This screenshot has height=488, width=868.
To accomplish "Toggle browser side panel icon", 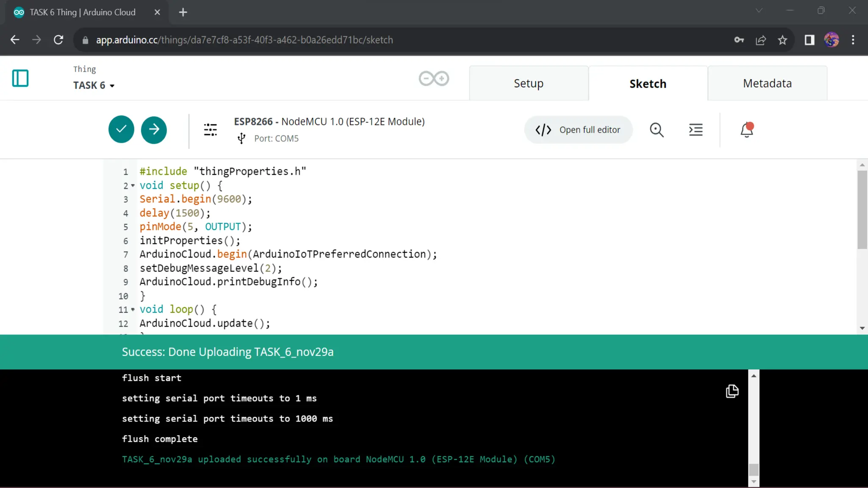I will [810, 40].
